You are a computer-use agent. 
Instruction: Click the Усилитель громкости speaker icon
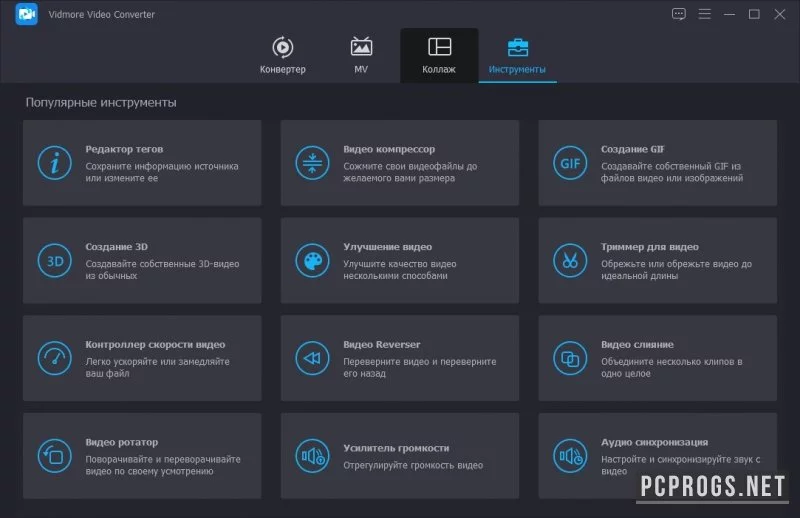pos(312,456)
